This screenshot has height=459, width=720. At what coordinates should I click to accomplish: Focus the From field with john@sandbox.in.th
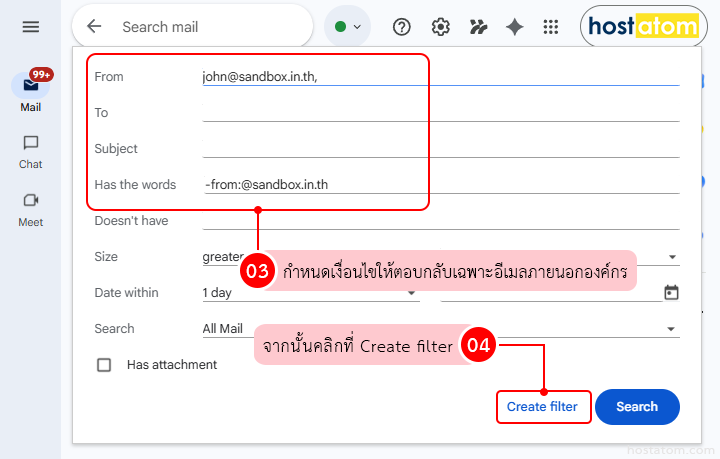tap(441, 77)
